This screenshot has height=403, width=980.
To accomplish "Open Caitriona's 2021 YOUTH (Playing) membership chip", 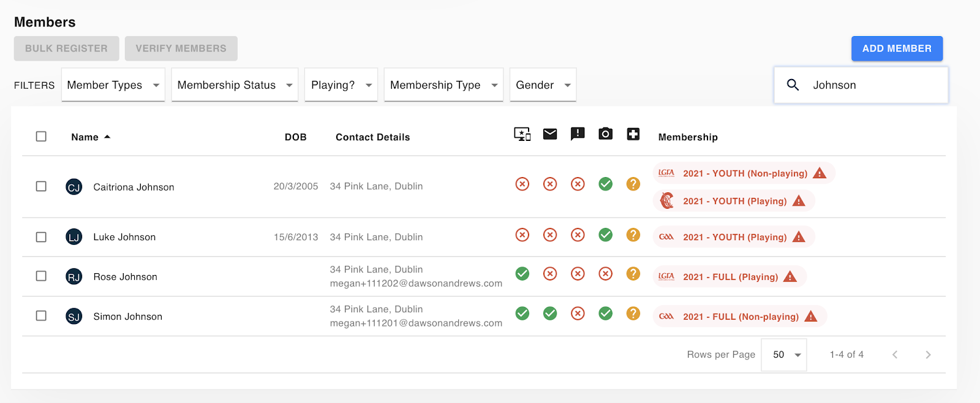I will pos(734,201).
